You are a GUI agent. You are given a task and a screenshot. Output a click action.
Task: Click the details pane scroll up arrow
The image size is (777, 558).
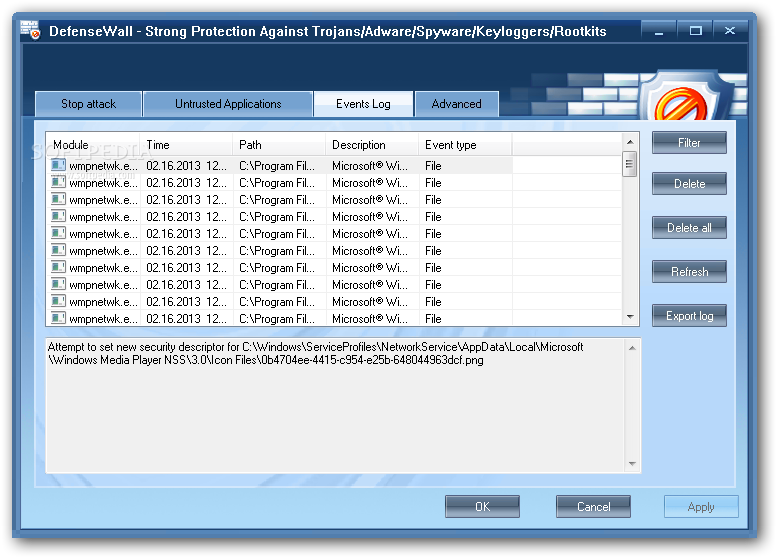point(632,348)
